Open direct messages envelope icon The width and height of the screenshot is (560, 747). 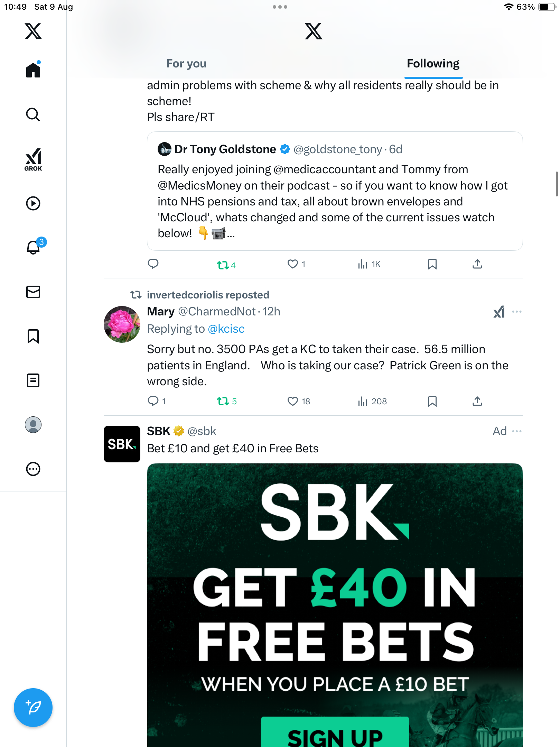pos(33,292)
